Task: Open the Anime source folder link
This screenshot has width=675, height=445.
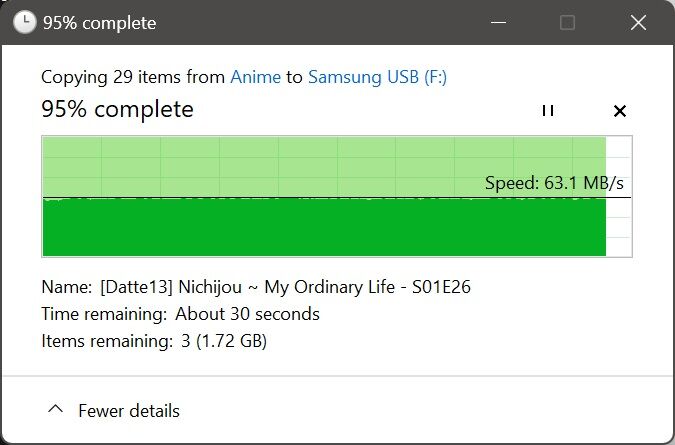Action: (256, 77)
